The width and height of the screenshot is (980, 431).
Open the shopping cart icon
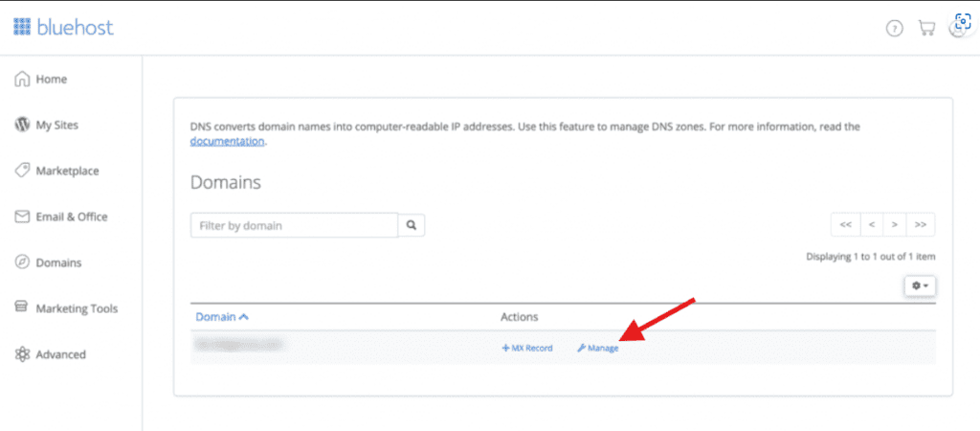point(925,28)
